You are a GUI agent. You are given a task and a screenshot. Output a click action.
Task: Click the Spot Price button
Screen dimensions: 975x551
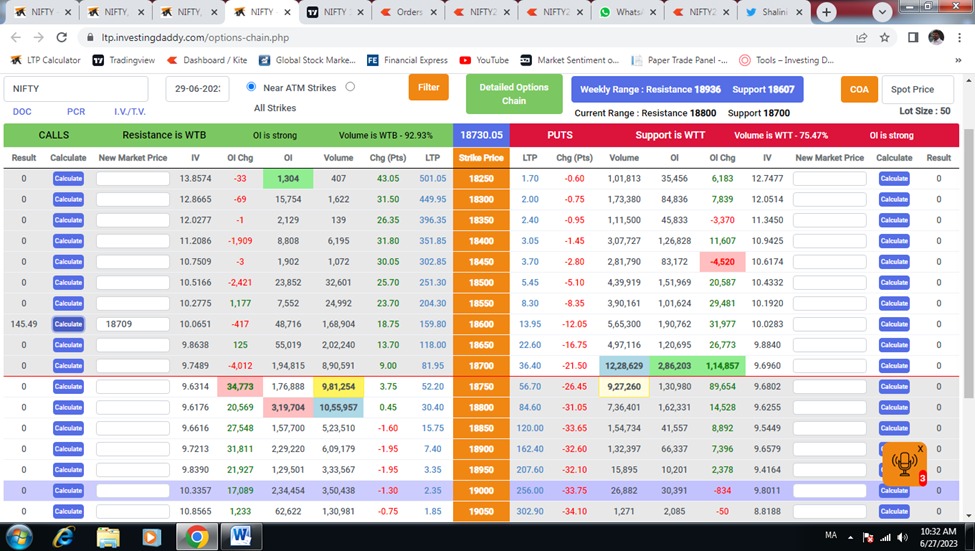[x=917, y=90]
